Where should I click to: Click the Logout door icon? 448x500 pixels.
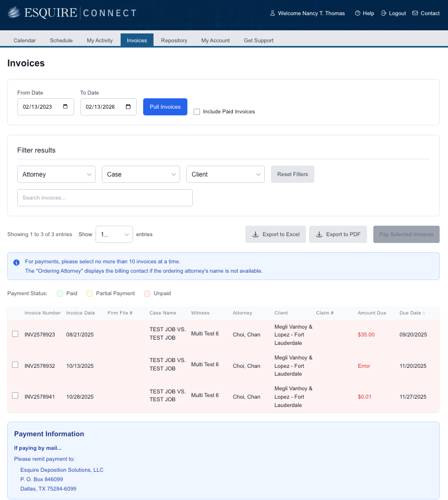point(384,13)
